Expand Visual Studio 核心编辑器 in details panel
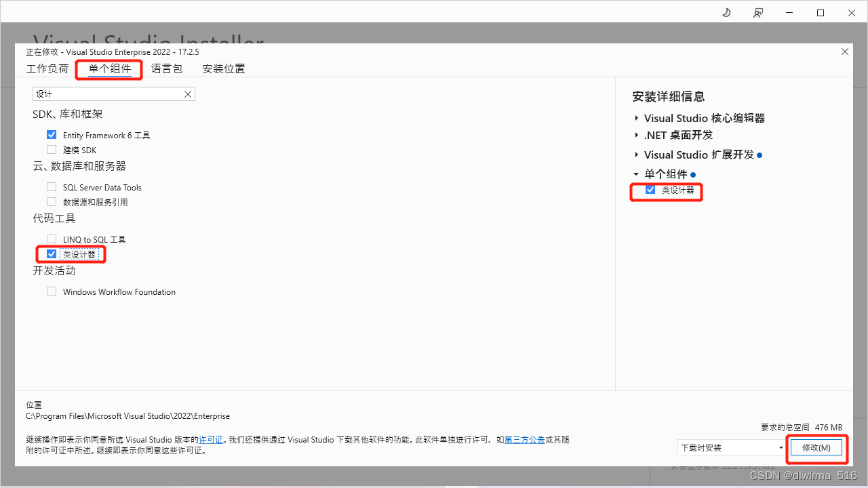The image size is (868, 488). click(x=636, y=118)
